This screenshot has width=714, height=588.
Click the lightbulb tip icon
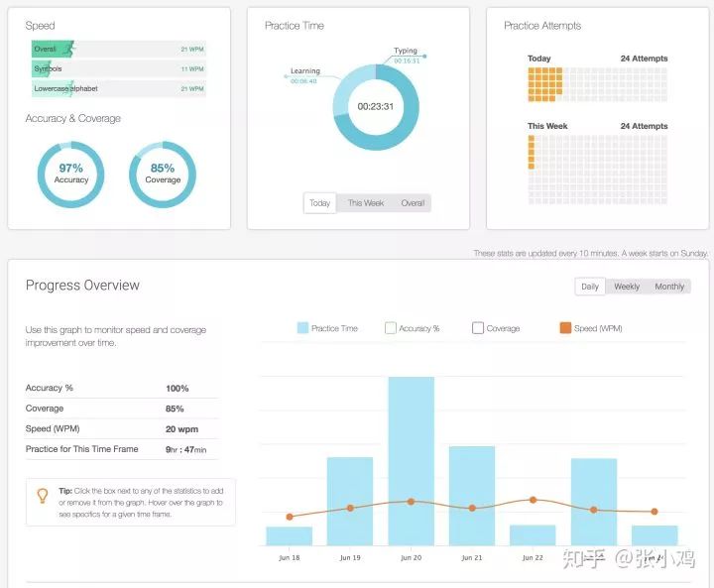(x=43, y=496)
